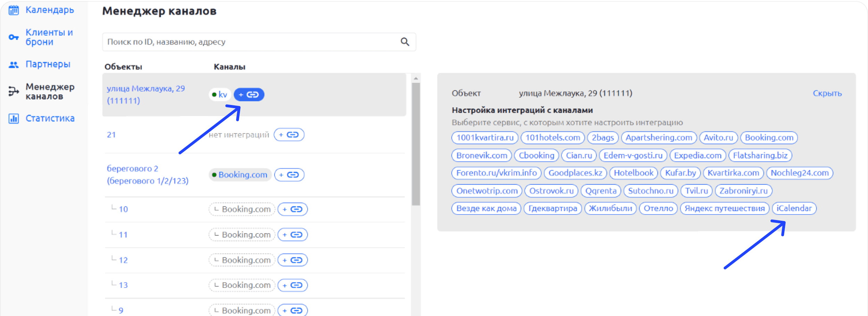Open the kv channel badge
868x316 pixels.
219,95
